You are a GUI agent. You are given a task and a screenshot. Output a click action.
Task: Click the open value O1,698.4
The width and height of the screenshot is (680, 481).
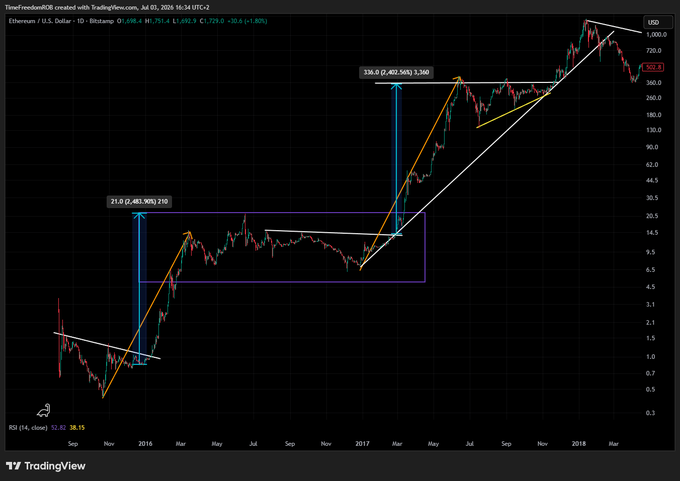click(x=129, y=21)
